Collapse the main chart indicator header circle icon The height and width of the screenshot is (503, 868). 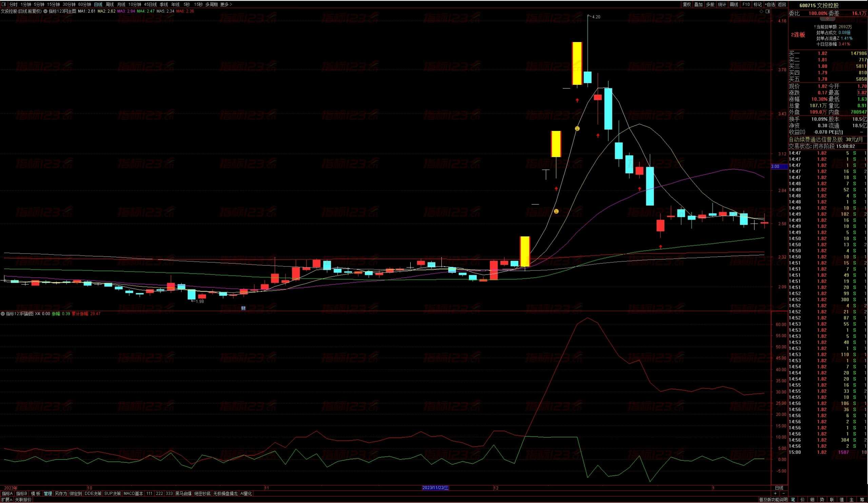(45, 11)
